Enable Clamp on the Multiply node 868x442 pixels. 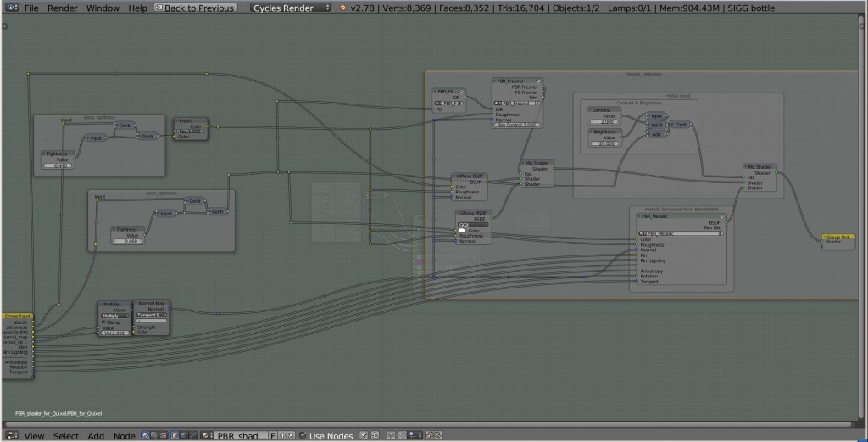click(x=103, y=322)
